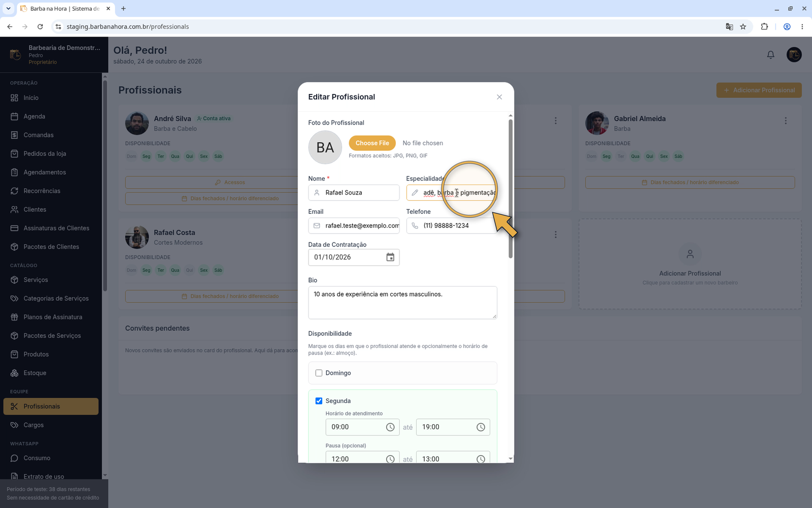Check the Domingo availability checkbox

tap(319, 373)
